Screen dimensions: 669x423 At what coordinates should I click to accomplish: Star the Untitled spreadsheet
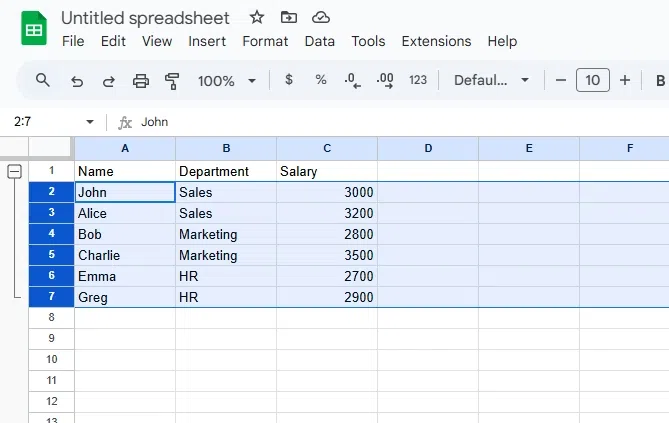point(257,17)
